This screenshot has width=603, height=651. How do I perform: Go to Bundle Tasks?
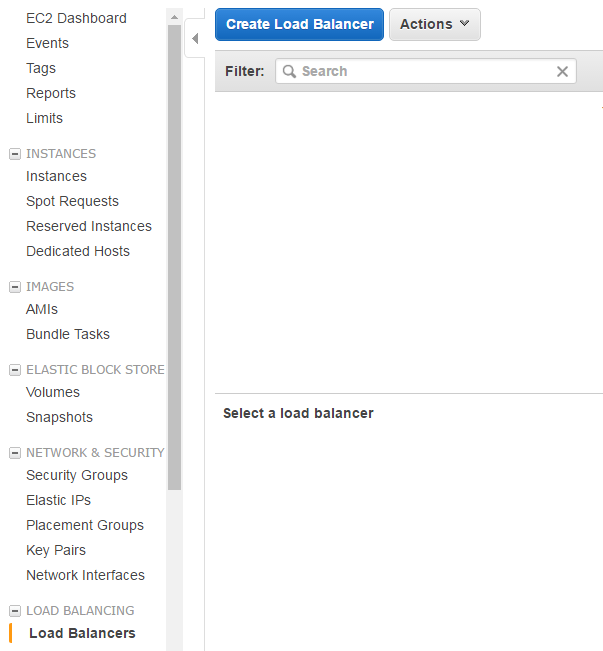click(x=68, y=334)
